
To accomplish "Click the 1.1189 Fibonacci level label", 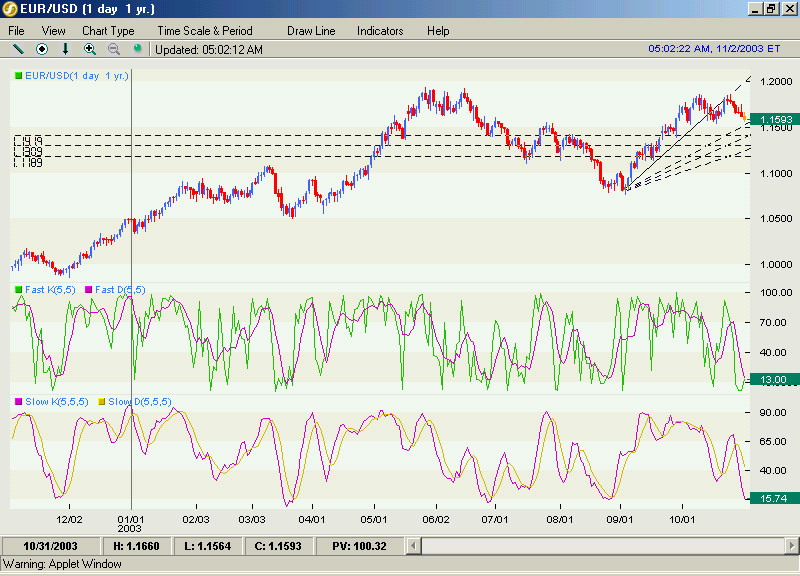I will point(28,163).
